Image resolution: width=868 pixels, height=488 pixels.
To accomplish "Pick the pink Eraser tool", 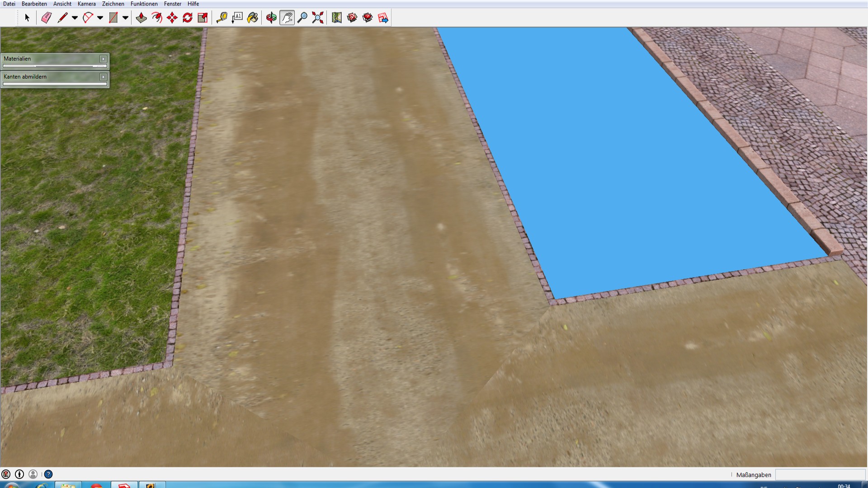I will (x=46, y=18).
